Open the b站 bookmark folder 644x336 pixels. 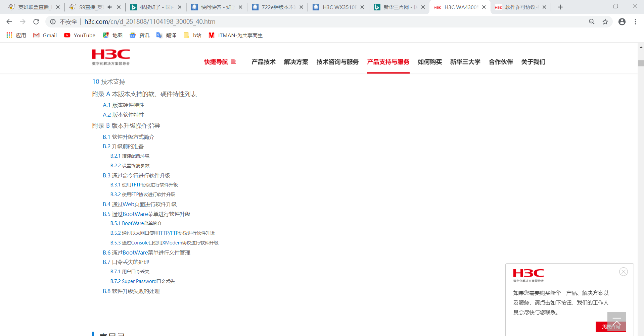(192, 35)
